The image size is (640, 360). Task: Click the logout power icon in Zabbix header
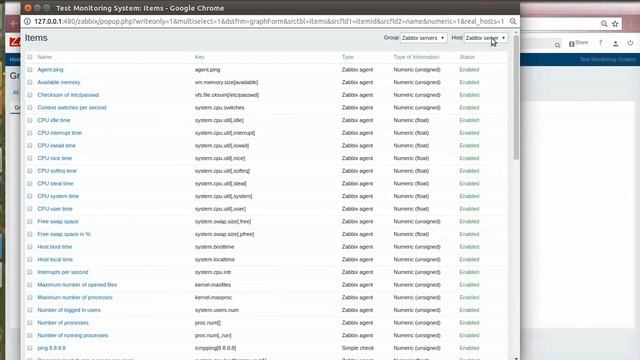[x=630, y=42]
